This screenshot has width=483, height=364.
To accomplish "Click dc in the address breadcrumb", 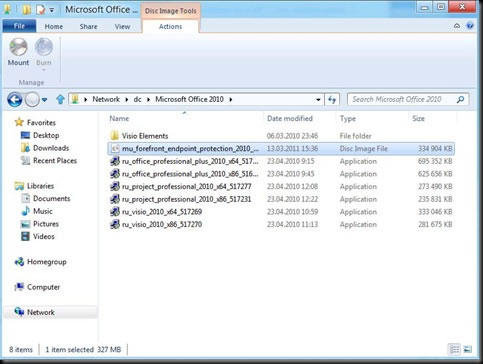I will (137, 99).
